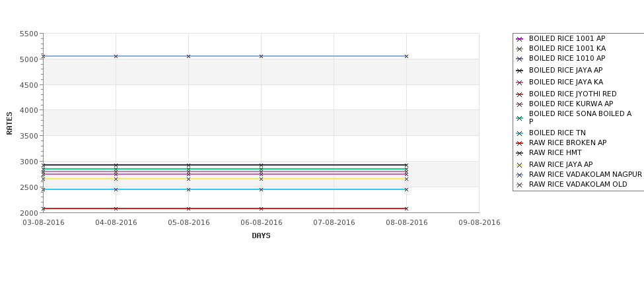Viewport: 644px width, 283px height.
Task: Click the BOILED RICE 1010 AP legend label
Action: coord(567,58)
